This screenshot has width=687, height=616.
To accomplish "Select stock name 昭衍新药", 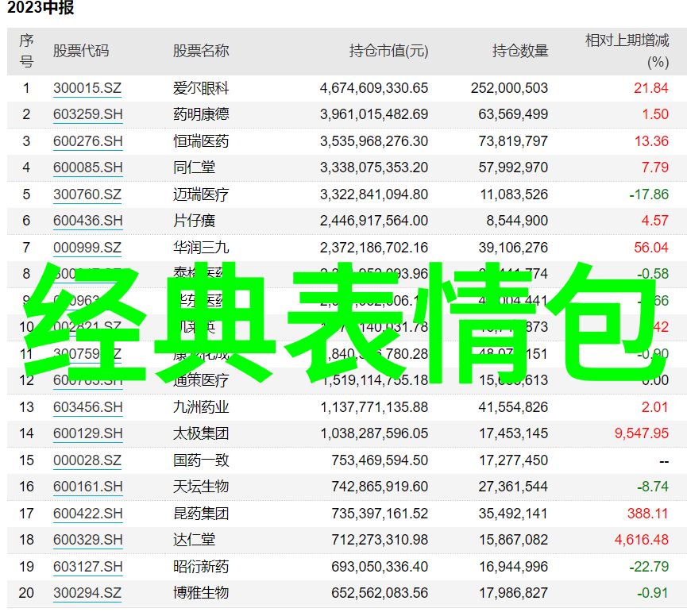I will tap(201, 567).
